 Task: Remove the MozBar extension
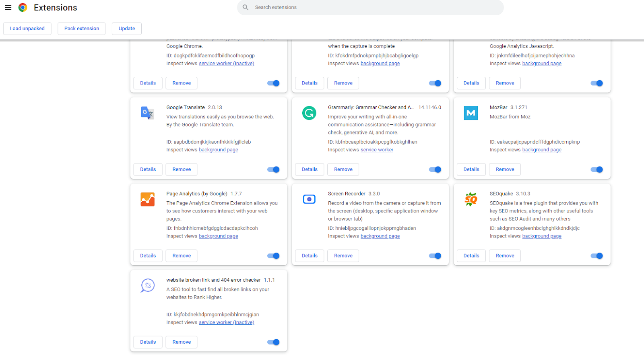pyautogui.click(x=505, y=169)
